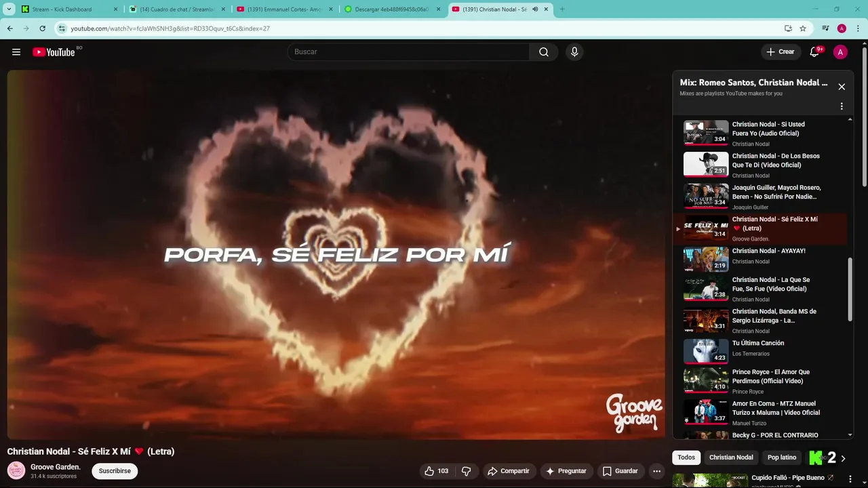Image resolution: width=868 pixels, height=488 pixels.
Task: Subscribe with the Suscribirse button
Action: point(115,471)
